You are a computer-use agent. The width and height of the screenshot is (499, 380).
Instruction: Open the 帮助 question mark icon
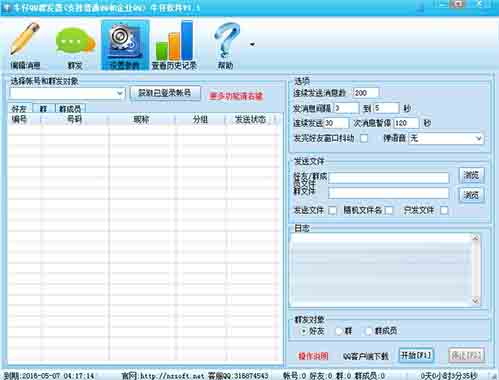226,45
